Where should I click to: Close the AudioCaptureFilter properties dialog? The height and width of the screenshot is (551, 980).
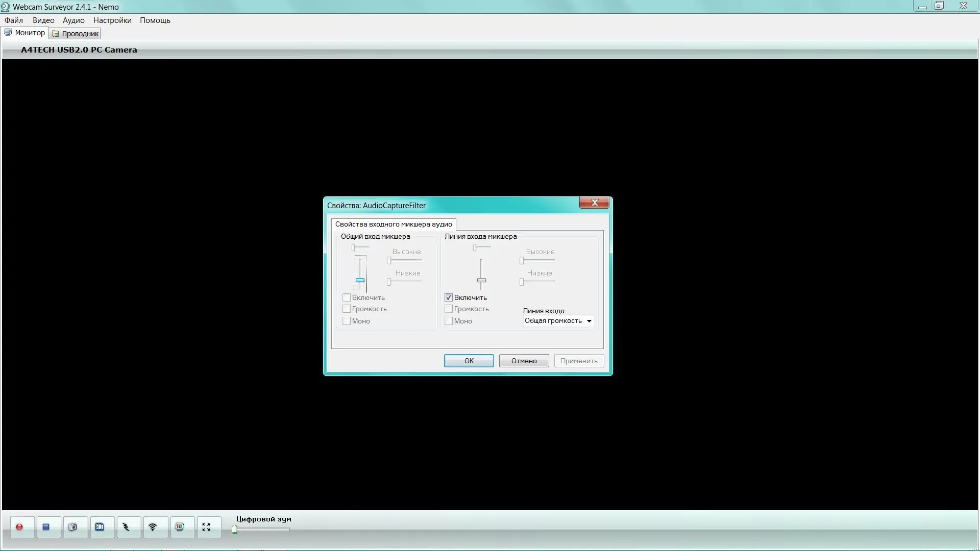[594, 203]
